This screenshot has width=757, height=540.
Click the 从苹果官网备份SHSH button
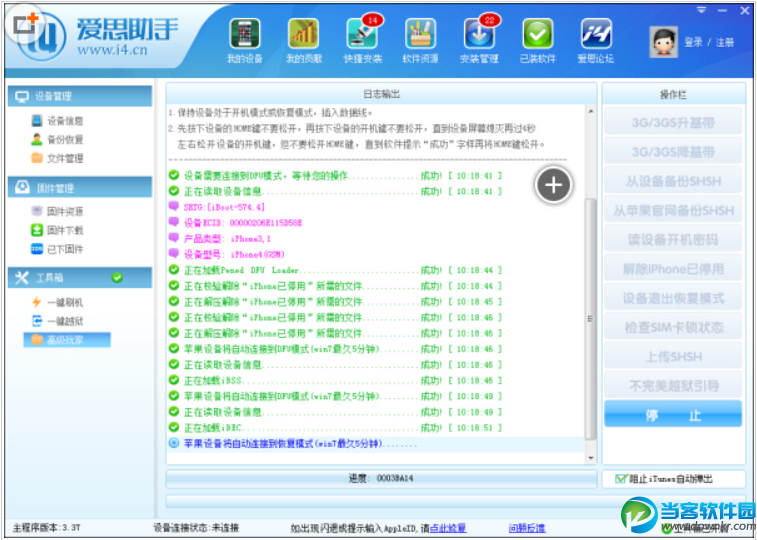[x=673, y=210]
